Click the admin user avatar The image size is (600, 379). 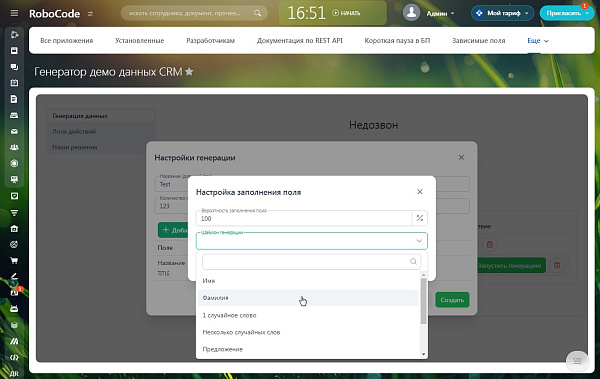(411, 13)
